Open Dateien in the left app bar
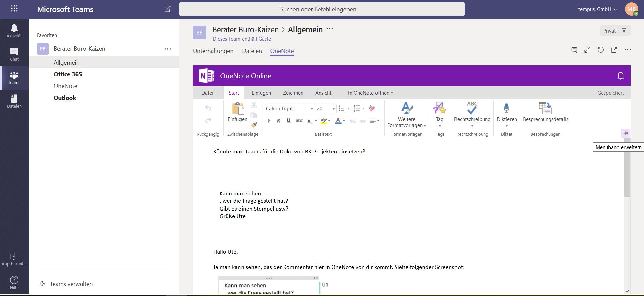This screenshot has width=644, height=296. (x=14, y=101)
